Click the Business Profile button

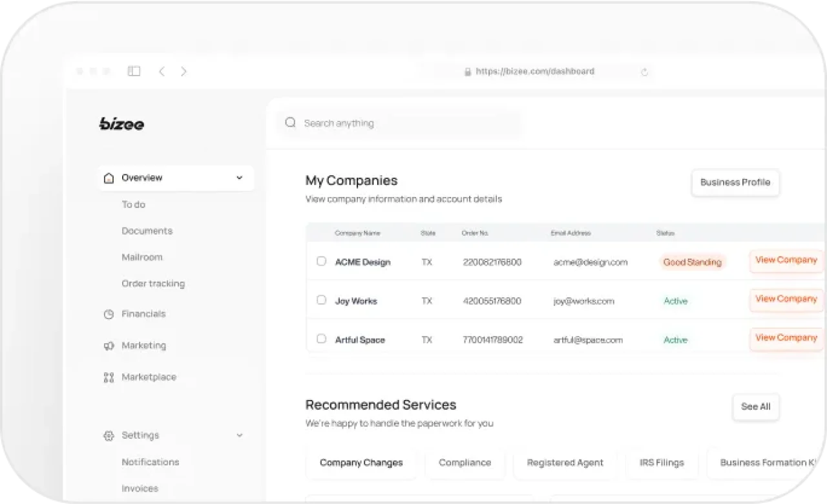(735, 183)
